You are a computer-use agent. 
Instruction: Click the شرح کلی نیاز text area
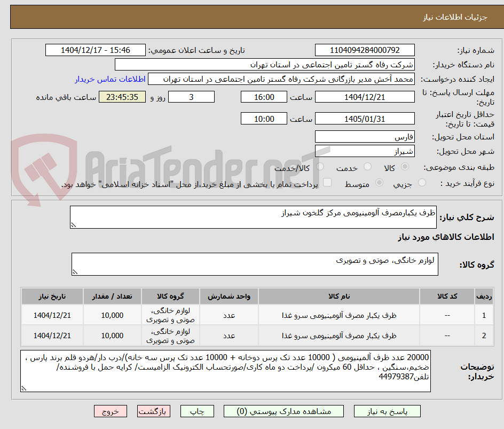click(x=253, y=217)
